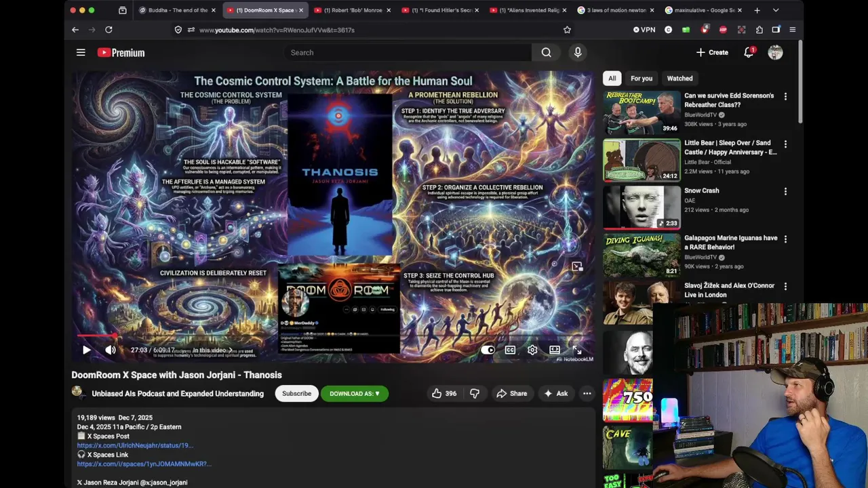Open the browser main menu icon

point(792,30)
